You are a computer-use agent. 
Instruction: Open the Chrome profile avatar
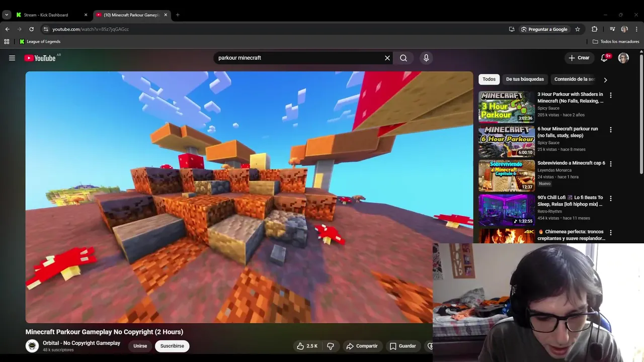click(624, 29)
